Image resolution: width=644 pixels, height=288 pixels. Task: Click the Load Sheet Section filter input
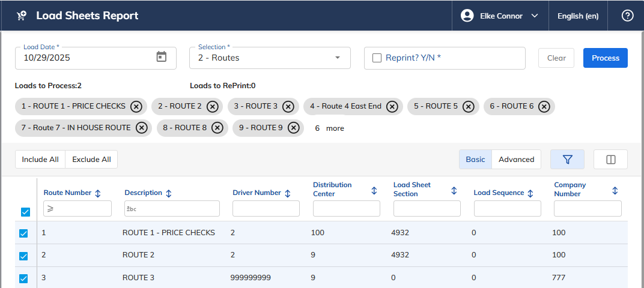click(427, 209)
